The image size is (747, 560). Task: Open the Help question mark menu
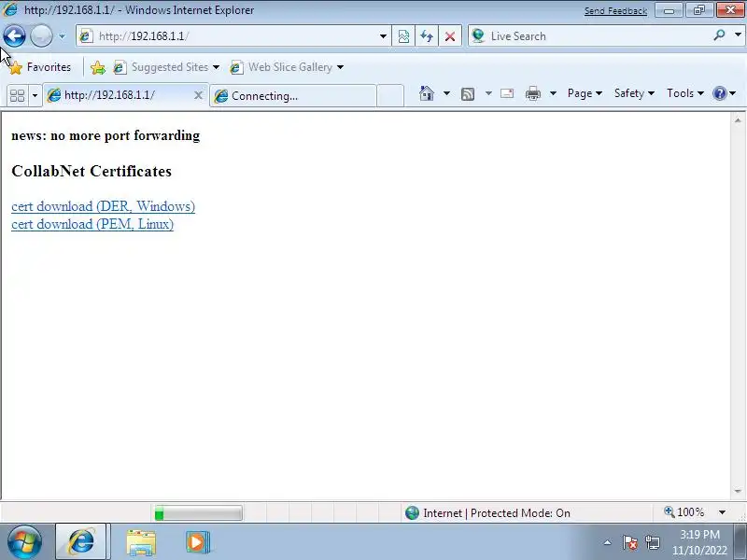pos(725,93)
